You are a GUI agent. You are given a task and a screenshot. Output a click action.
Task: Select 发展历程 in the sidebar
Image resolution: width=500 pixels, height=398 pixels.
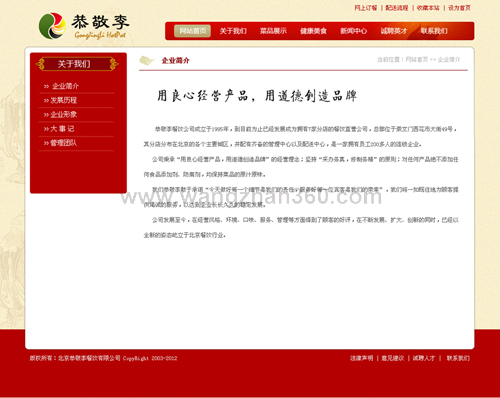[64, 100]
